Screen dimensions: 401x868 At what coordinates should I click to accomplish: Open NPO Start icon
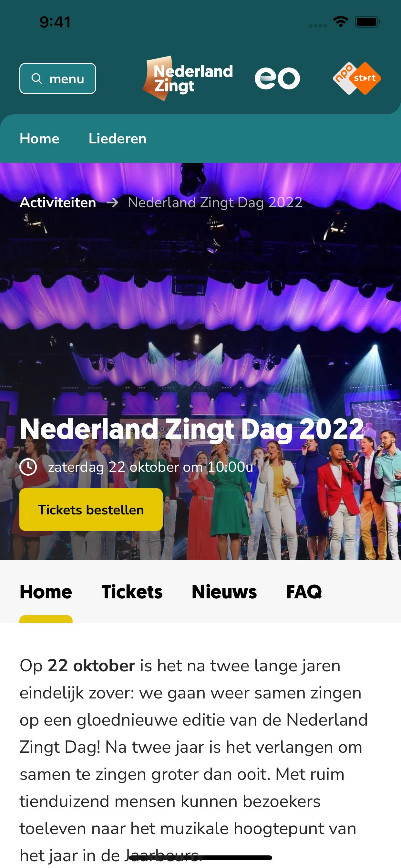click(x=357, y=78)
